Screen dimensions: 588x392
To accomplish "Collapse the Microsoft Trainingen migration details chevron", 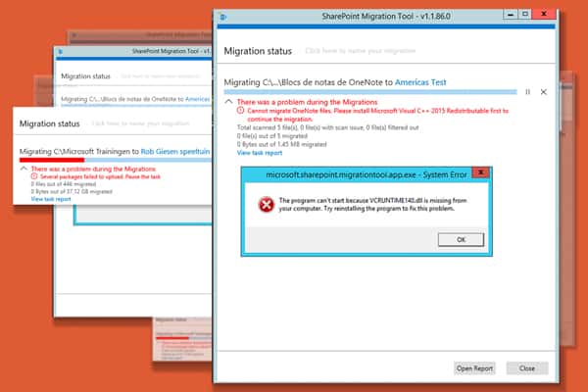I will (x=24, y=169).
